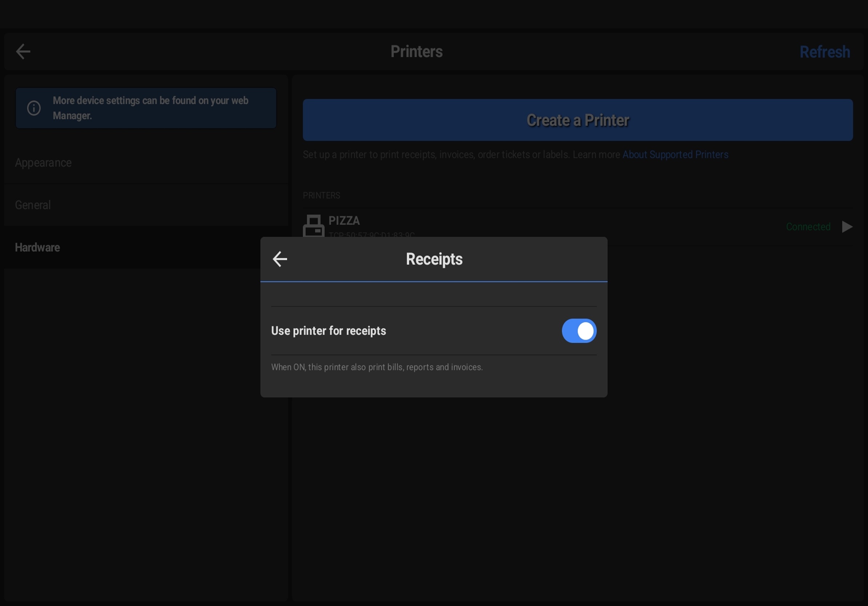Click the Receipts dialog title

click(434, 259)
